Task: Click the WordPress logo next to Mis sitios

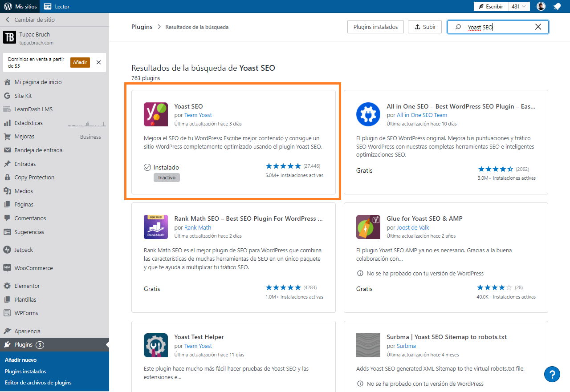Action: pyautogui.click(x=8, y=6)
